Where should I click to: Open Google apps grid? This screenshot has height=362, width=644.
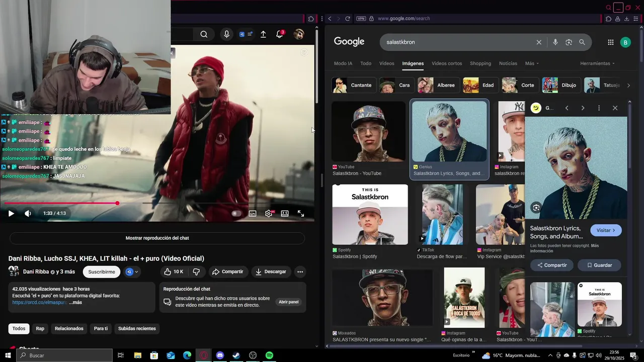click(x=611, y=43)
